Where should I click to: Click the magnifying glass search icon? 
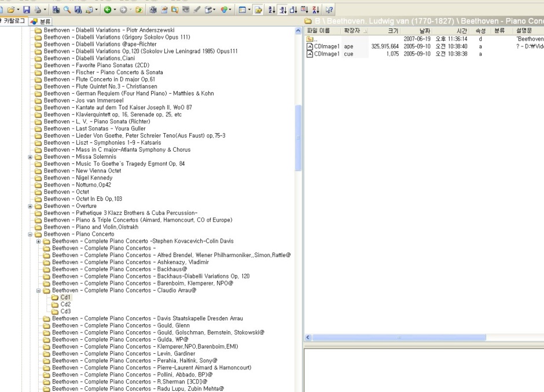(x=67, y=10)
